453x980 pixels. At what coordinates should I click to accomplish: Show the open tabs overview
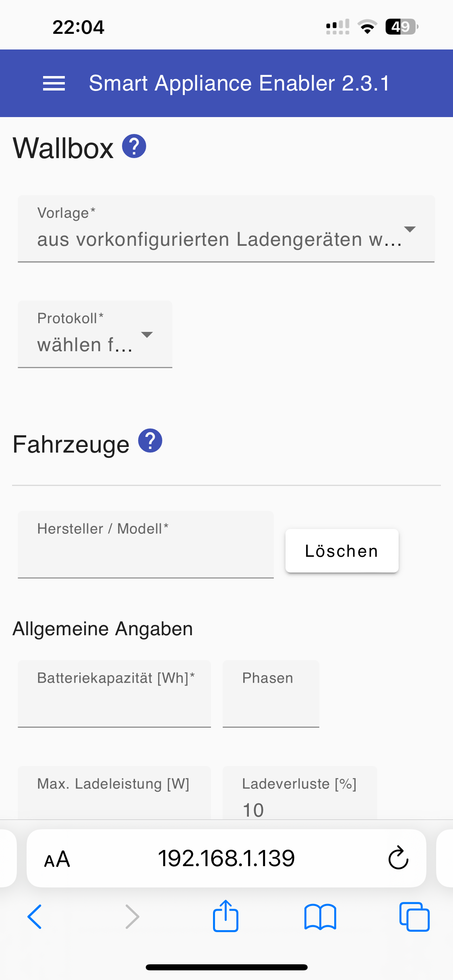point(414,917)
